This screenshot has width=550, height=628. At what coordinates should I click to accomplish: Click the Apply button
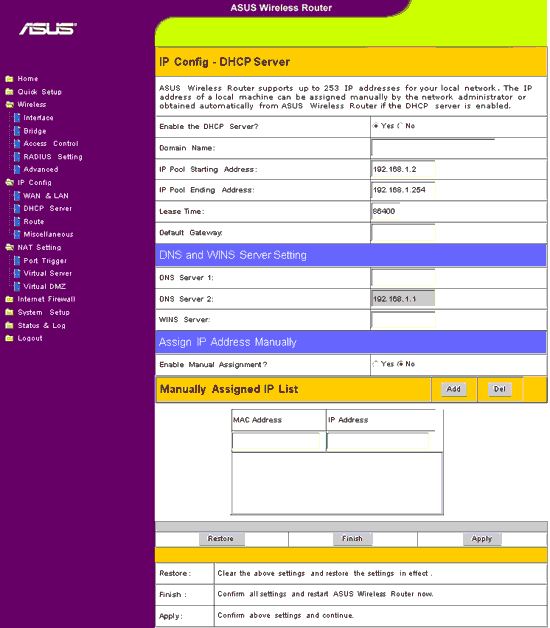coord(482,539)
